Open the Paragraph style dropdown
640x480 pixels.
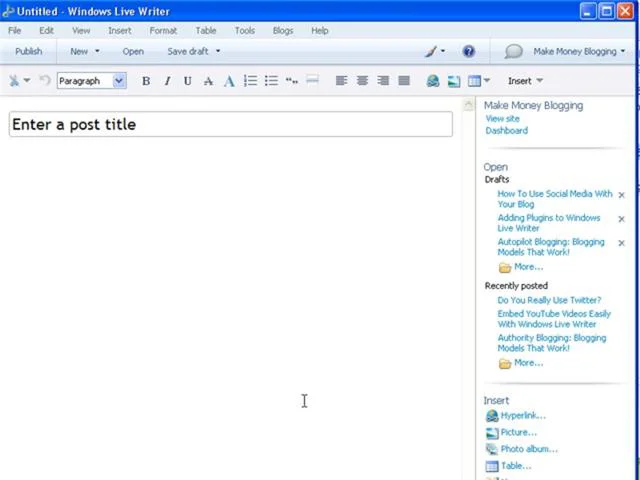(119, 80)
